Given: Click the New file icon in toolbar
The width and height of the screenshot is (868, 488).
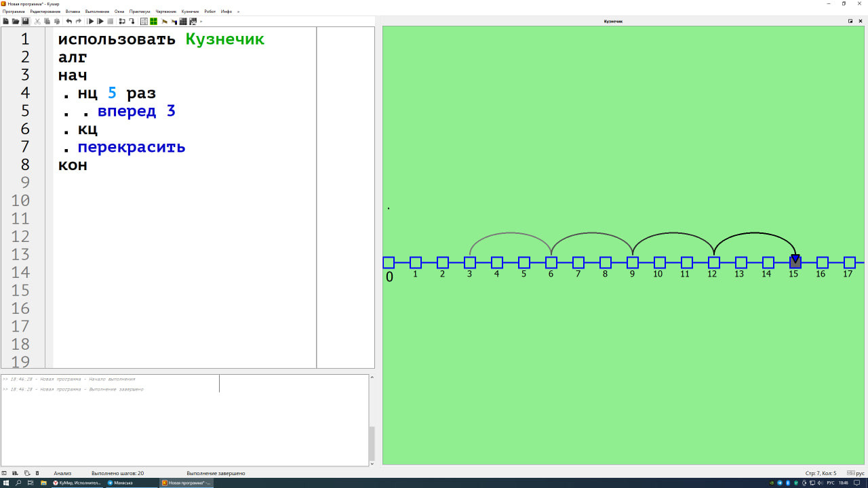Looking at the screenshot, I should (6, 22).
